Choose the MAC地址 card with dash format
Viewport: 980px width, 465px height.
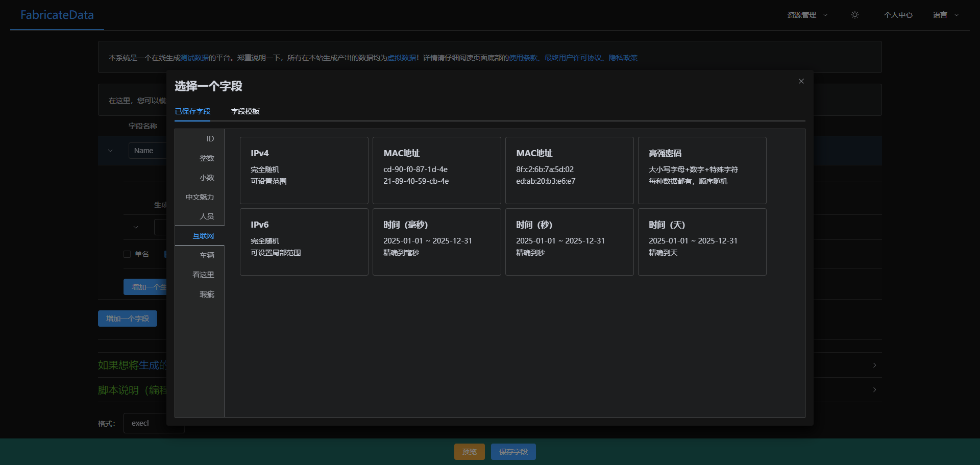[437, 170]
